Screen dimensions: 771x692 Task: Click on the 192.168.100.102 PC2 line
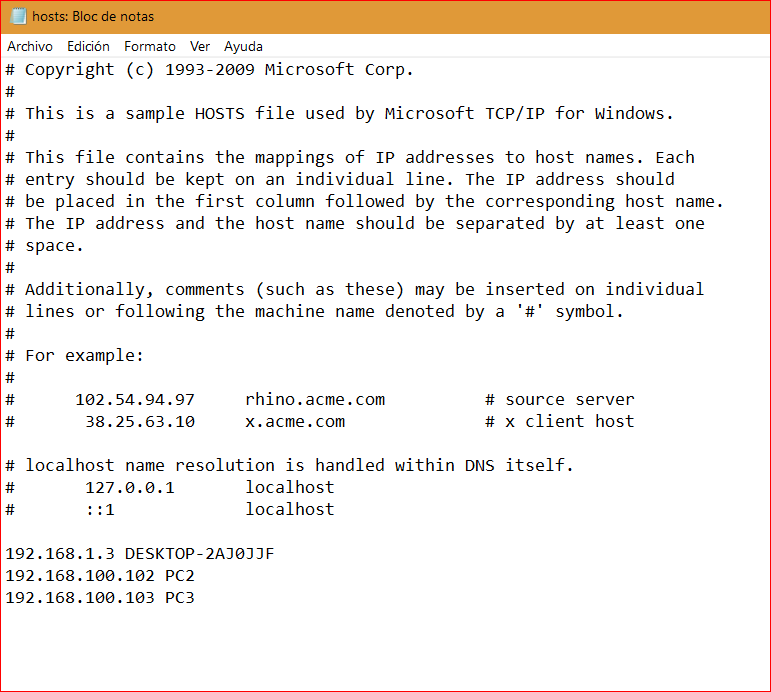tap(100, 575)
